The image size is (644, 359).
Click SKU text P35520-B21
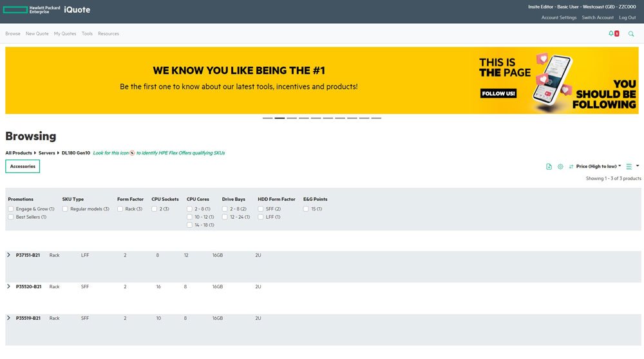pos(28,287)
